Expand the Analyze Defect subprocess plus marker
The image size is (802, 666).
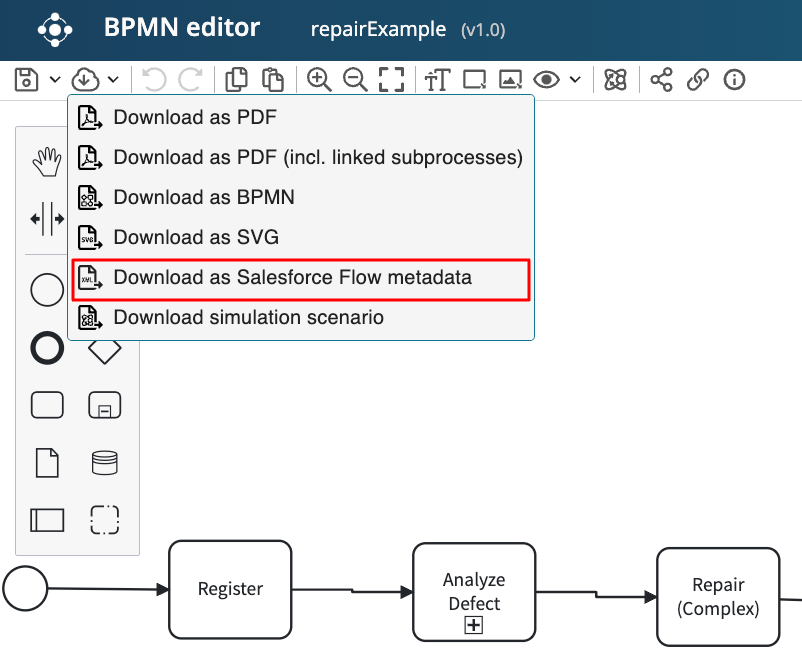coord(474,625)
